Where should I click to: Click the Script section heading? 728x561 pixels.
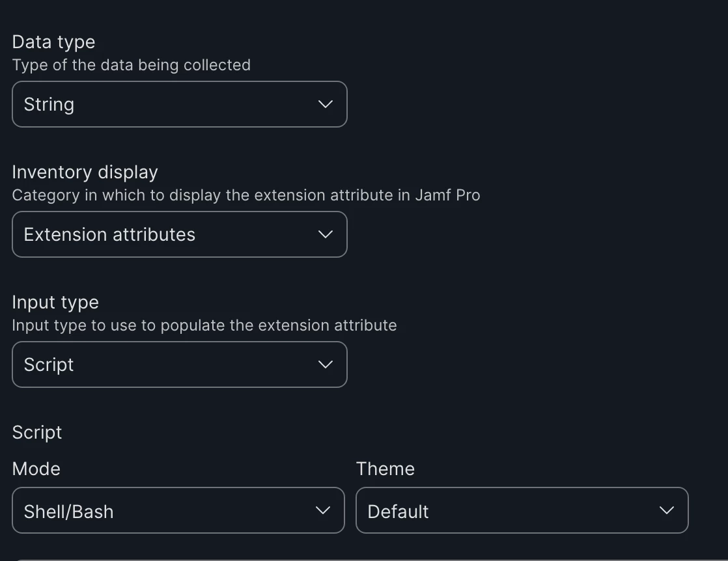pyautogui.click(x=37, y=433)
